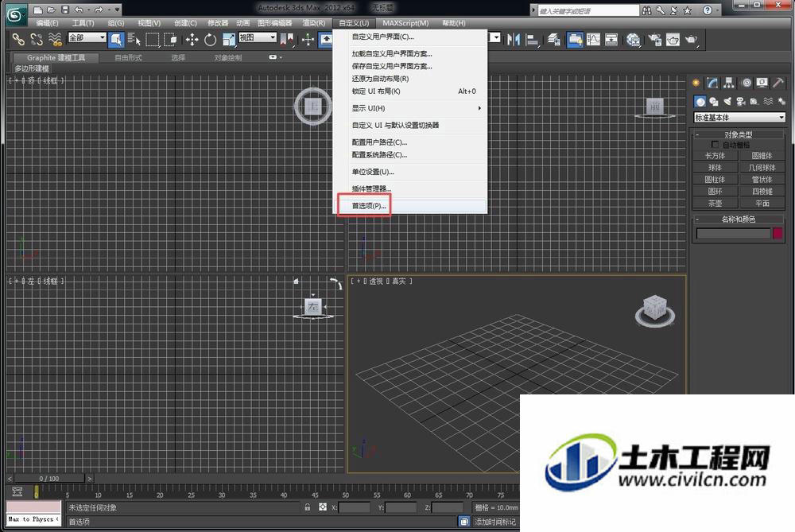
Task: Open the 全部 selection filter dropdown
Action: point(87,37)
